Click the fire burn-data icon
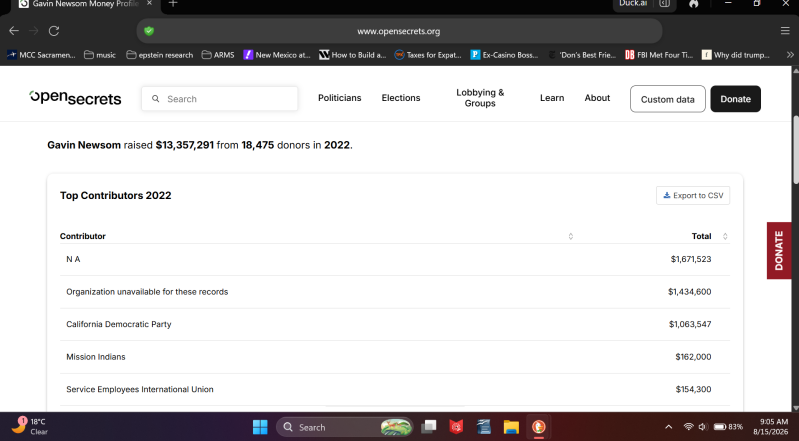This screenshot has width=799, height=441. pos(694,4)
